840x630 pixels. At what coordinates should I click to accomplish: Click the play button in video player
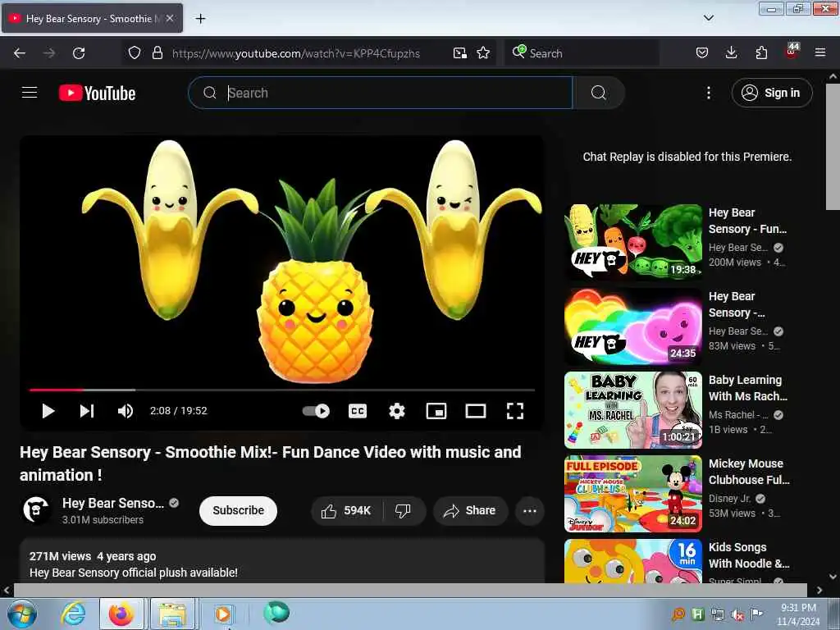pyautogui.click(x=48, y=411)
